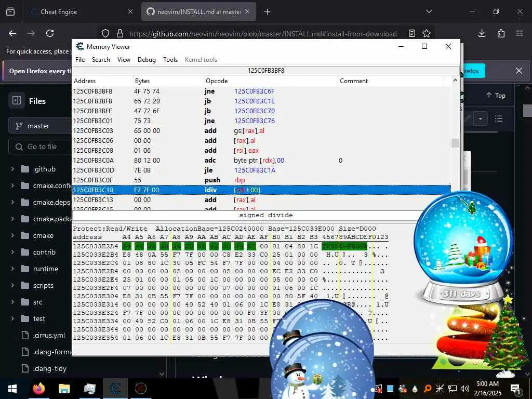Image resolution: width=532 pixels, height=399 pixels.
Task: Open the Firefox extensions icon
Action: pyautogui.click(x=501, y=33)
